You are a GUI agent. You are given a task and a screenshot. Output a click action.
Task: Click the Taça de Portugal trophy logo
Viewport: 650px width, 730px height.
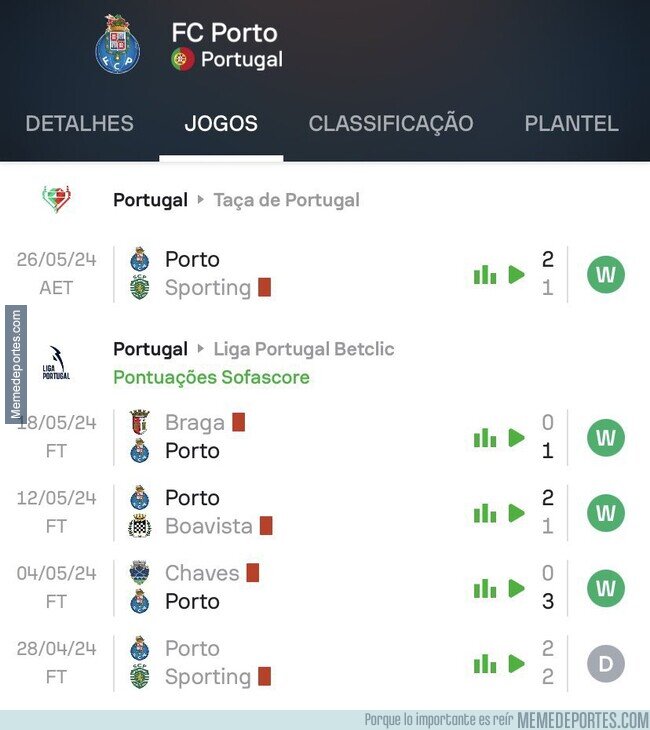coord(56,199)
